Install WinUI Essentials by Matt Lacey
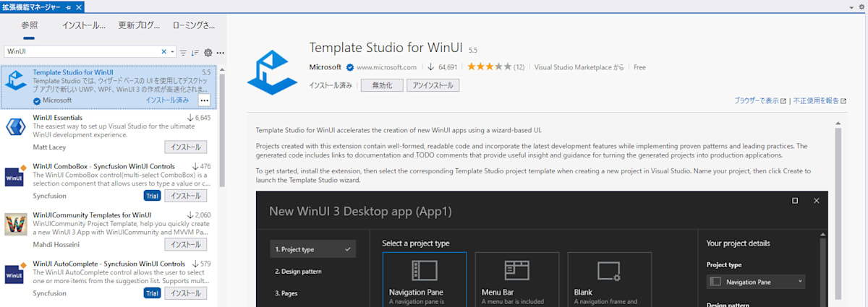868x307 pixels. click(x=185, y=147)
